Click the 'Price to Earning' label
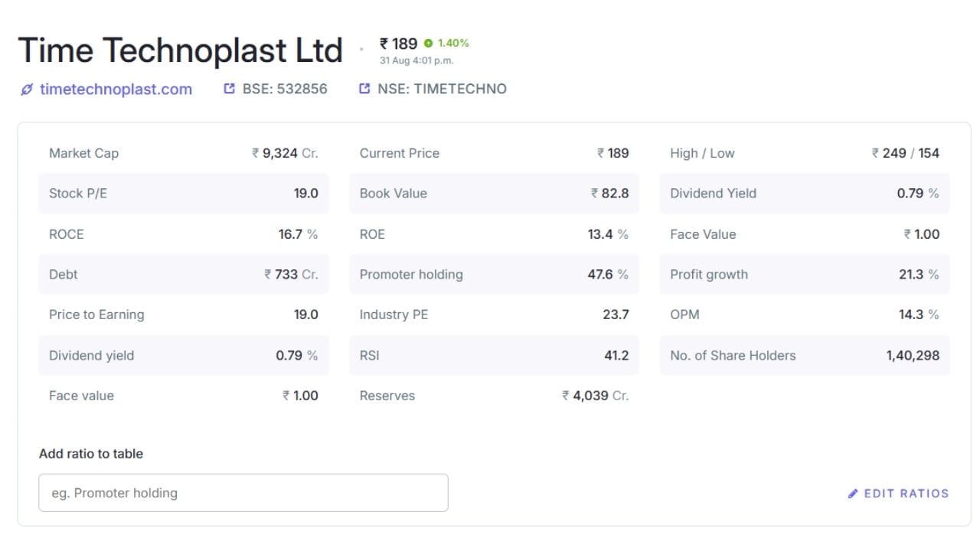The width and height of the screenshot is (980, 551). click(96, 315)
